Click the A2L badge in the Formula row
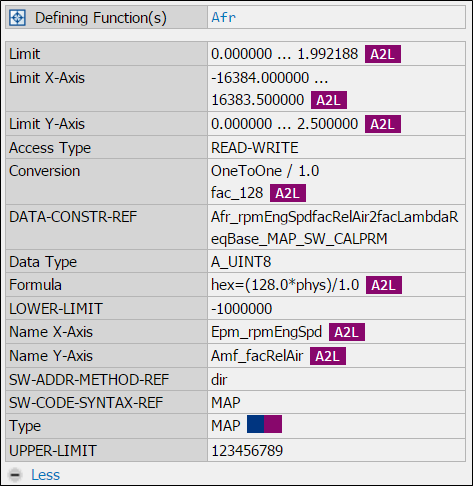This screenshot has width=473, height=486. pyautogui.click(x=384, y=285)
